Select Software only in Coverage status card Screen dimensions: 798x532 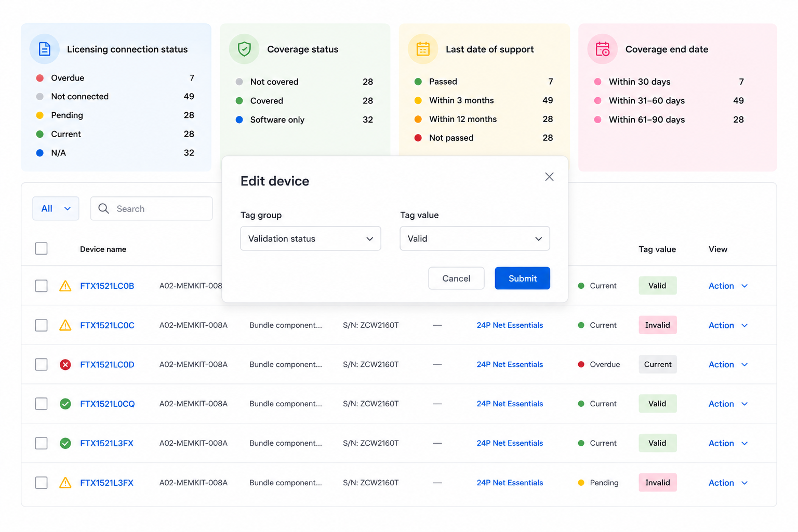tap(304, 119)
